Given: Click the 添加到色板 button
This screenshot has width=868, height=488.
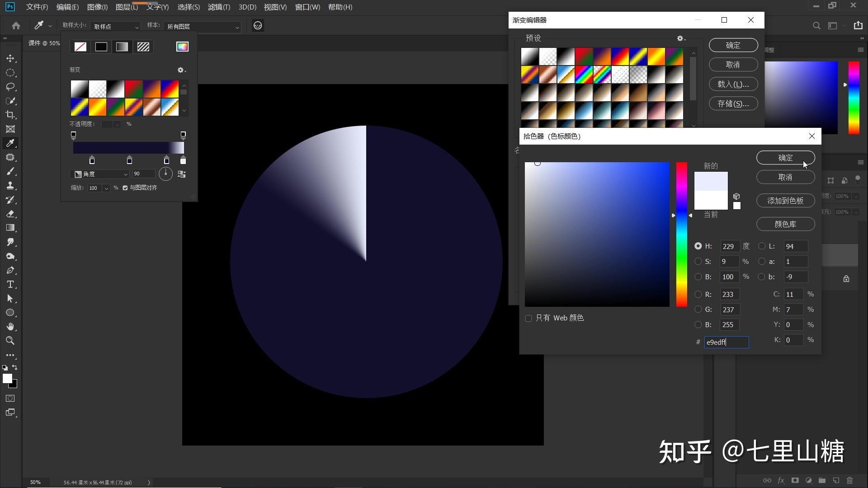Looking at the screenshot, I should coord(786,201).
